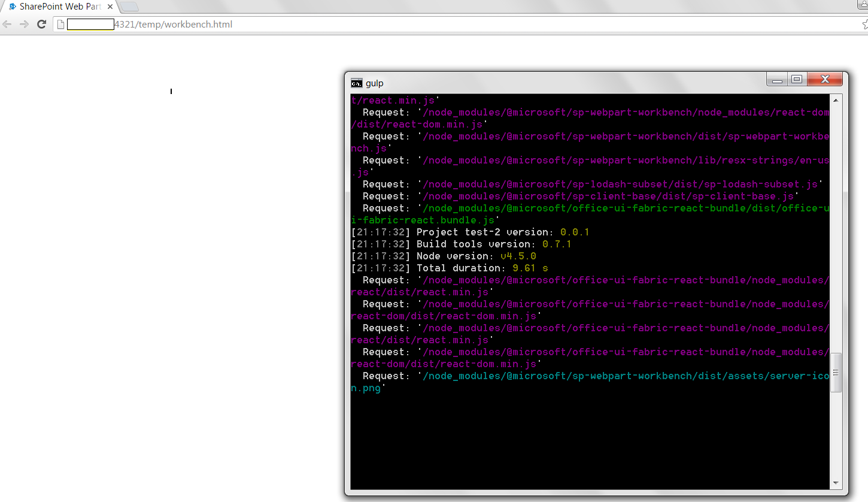Click the server-icon.png request line
The image size is (868, 502).
tap(590, 382)
